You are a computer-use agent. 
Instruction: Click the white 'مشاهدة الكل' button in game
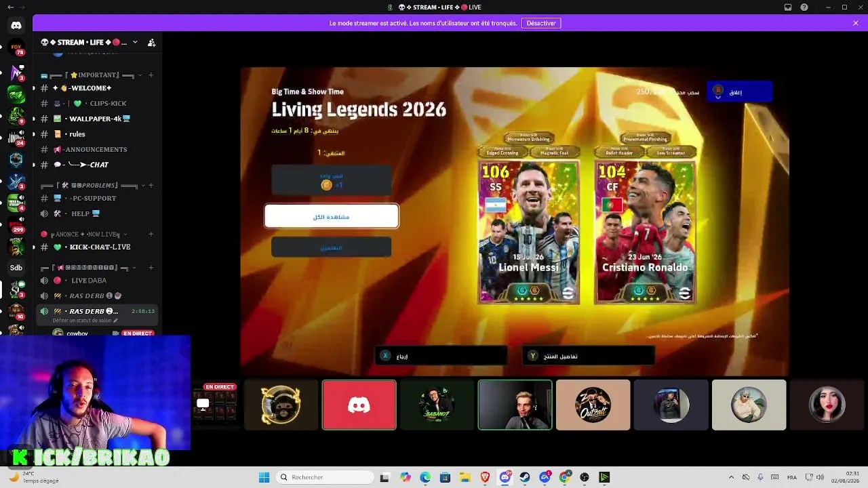pos(332,217)
